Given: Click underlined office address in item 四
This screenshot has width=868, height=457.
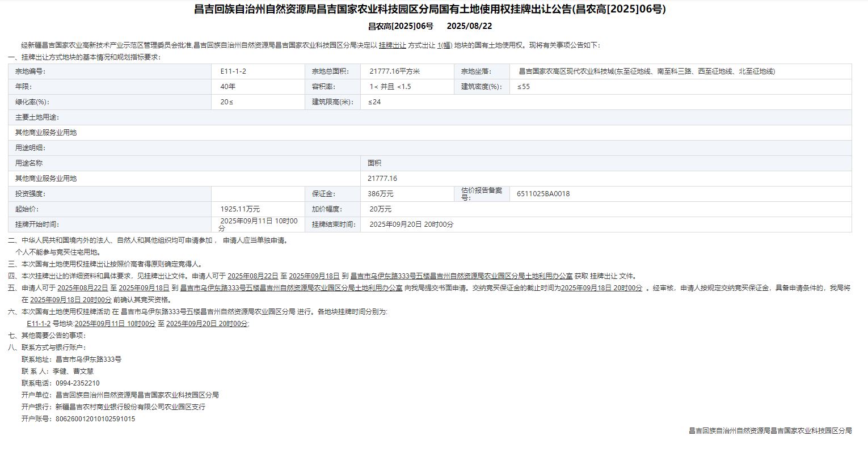Looking at the screenshot, I should (461, 276).
